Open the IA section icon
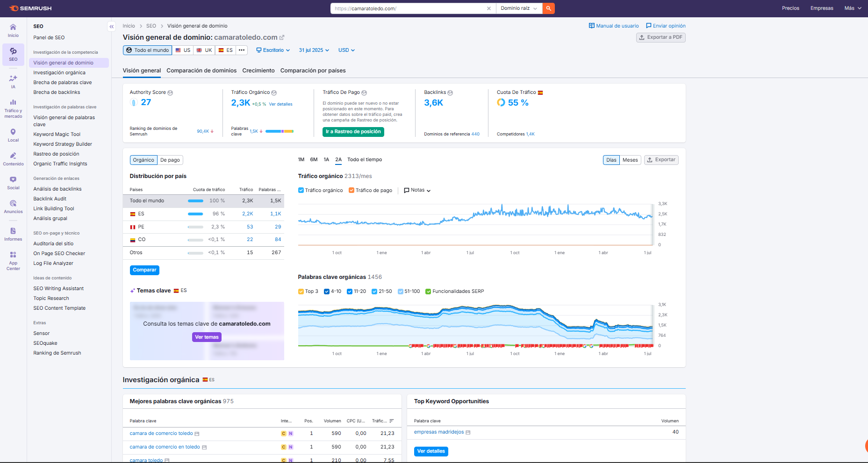Screen dimensions: 868x463 click(x=13, y=81)
